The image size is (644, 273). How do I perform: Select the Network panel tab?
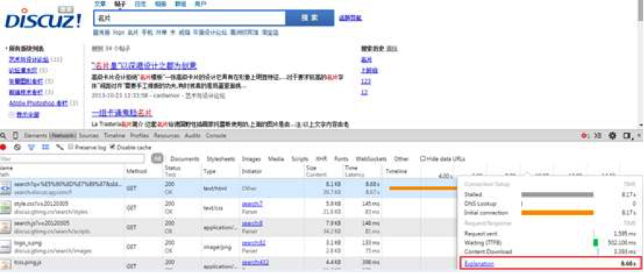point(63,135)
